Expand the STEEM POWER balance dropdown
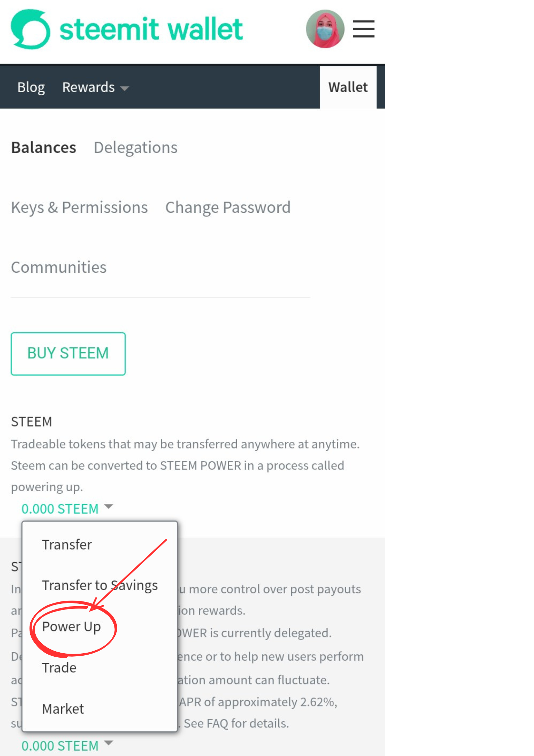 pyautogui.click(x=67, y=746)
